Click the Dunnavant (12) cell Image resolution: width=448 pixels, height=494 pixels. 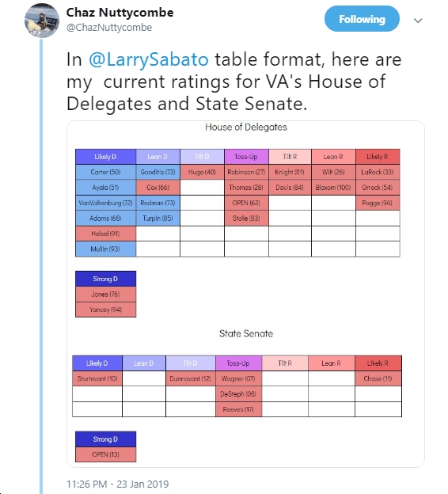(x=190, y=378)
